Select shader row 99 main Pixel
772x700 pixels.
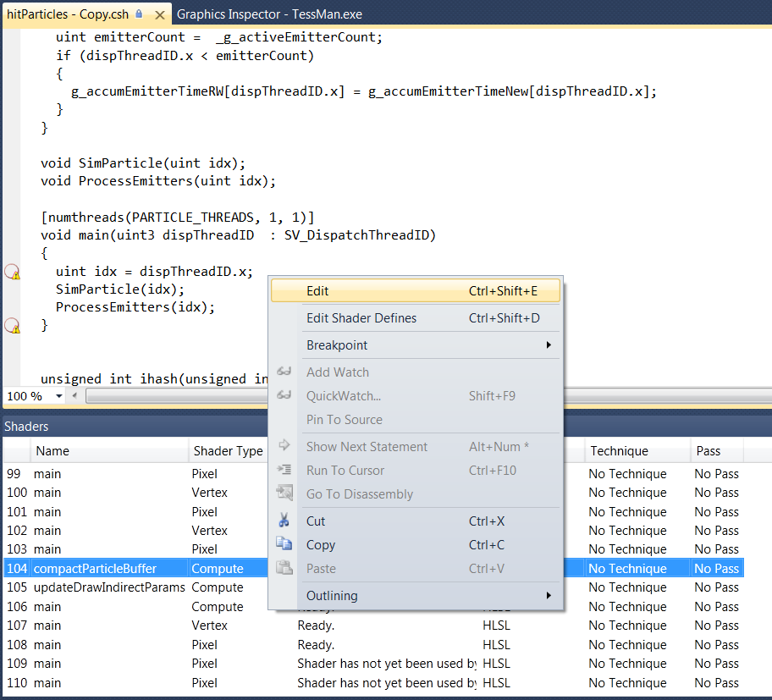(373, 473)
